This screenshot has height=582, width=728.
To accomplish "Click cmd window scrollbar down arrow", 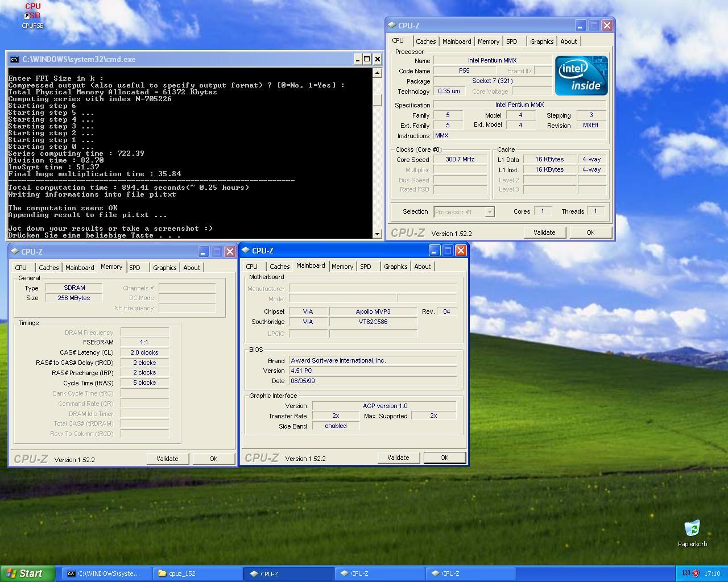I will coord(377,234).
